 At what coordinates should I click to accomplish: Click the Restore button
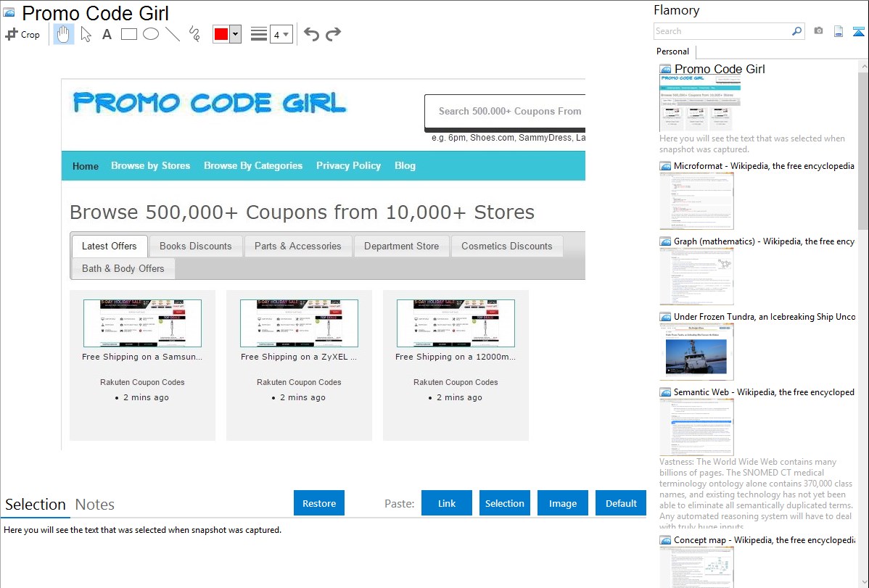click(319, 503)
